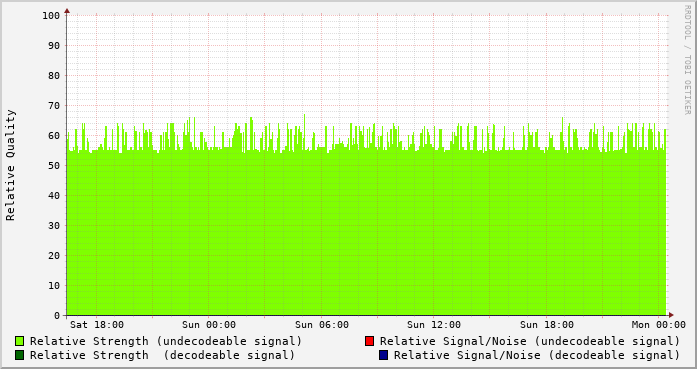Click the light green undecodeable strength swatch
The width and height of the screenshot is (697, 369).
pos(20,341)
